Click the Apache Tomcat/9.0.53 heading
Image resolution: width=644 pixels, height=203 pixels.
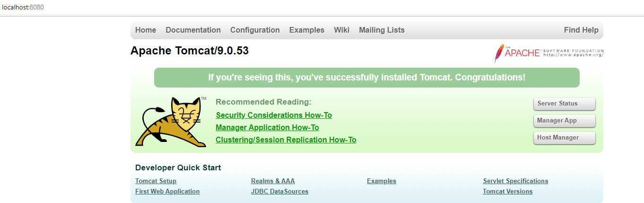click(x=190, y=51)
